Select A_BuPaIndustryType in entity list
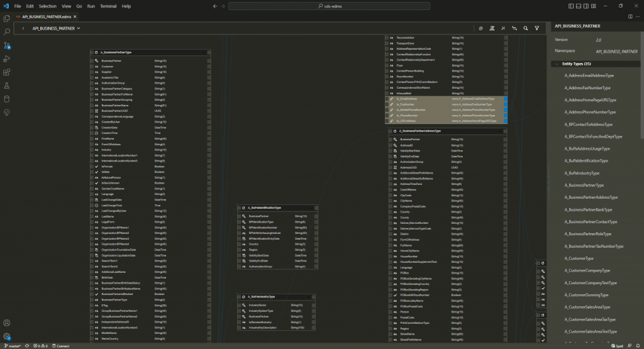644x349 pixels. coord(582,173)
